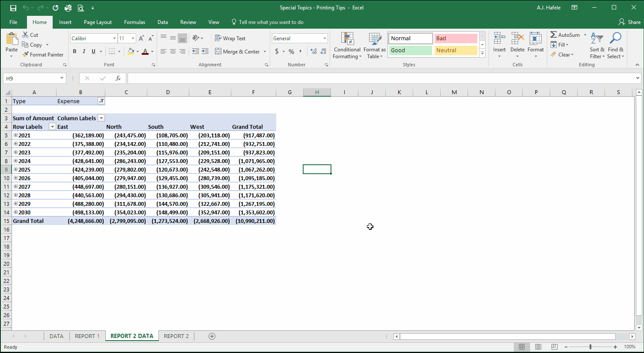Increase decimal places
Screen dimensions: 644x353
coord(314,51)
